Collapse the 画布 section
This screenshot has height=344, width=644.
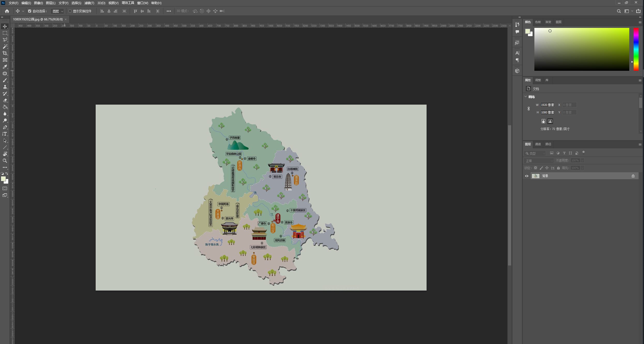pos(526,97)
